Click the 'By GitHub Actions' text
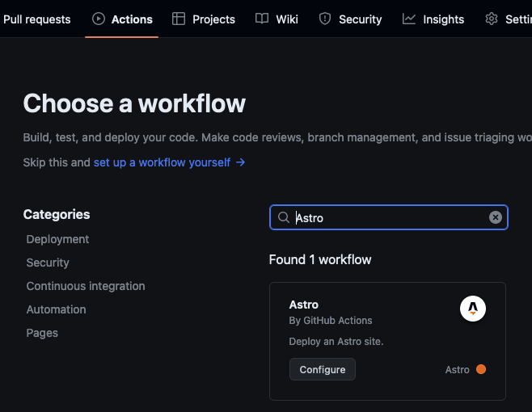 [331, 321]
